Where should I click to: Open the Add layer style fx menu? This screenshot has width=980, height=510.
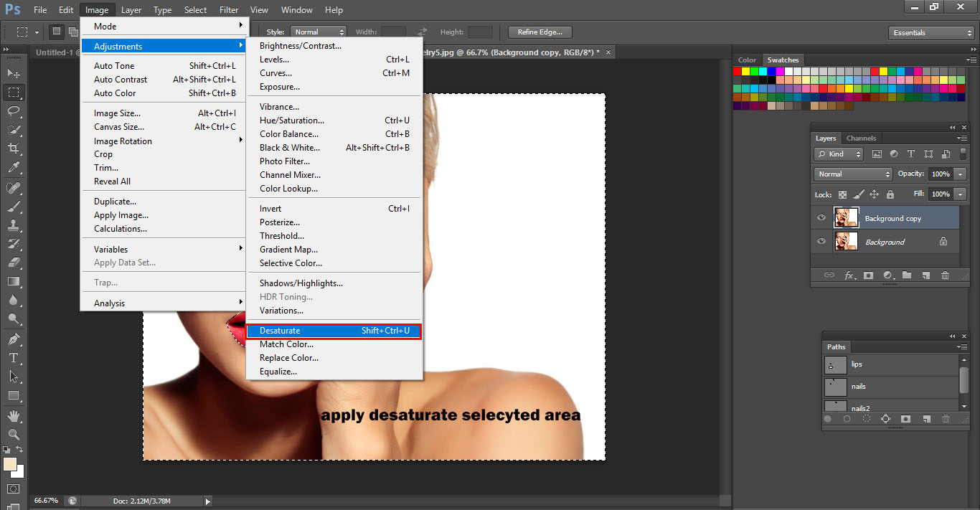pyautogui.click(x=849, y=275)
